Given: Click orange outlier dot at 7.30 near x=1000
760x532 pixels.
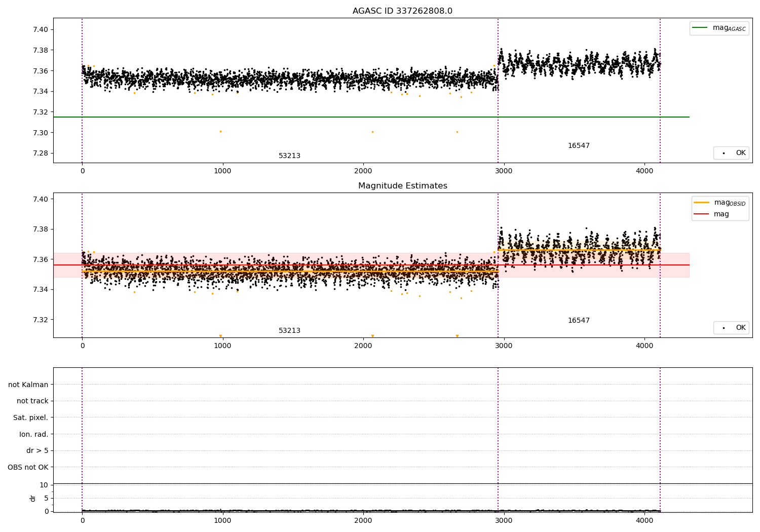Looking at the screenshot, I should (220, 131).
